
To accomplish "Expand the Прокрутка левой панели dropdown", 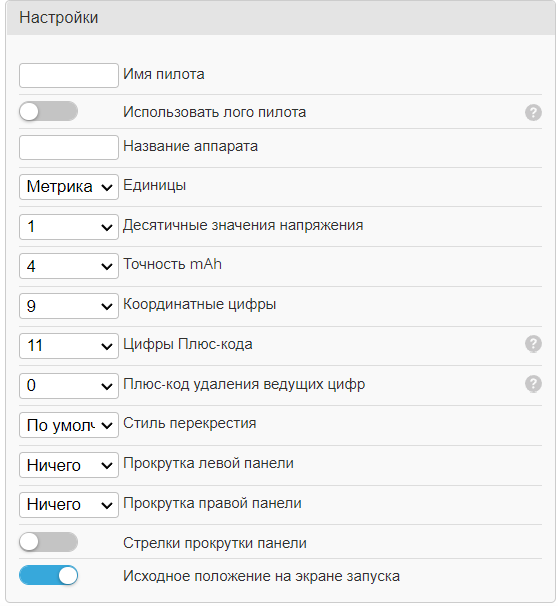I will (69, 465).
